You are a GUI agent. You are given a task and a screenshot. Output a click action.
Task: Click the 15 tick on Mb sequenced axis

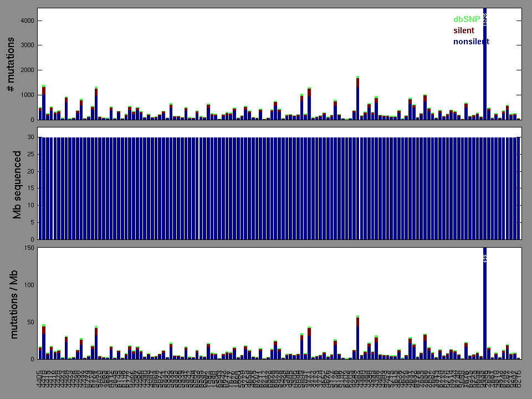pos(30,188)
